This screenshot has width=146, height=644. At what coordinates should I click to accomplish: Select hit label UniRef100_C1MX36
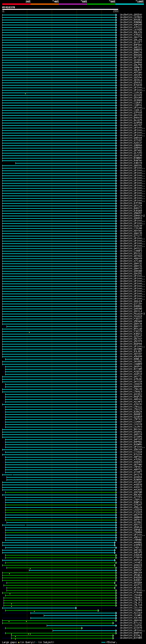[131, 93]
